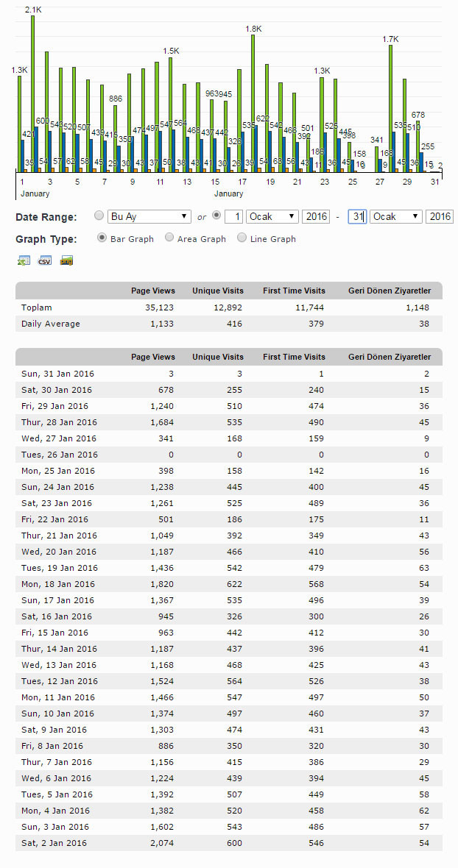
Task: Click the Sun, 31 Jan 2016 row
Action: [x=229, y=374]
